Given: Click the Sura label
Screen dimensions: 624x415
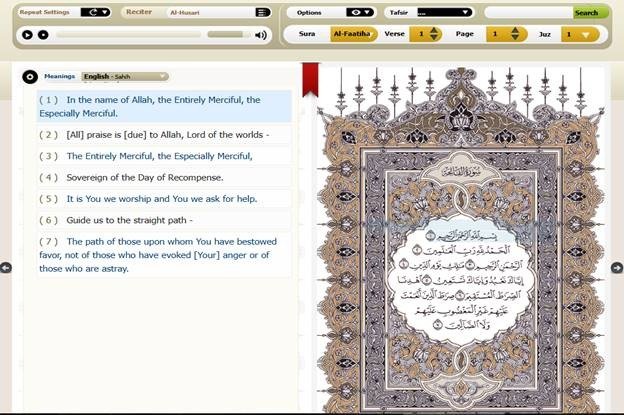Looking at the screenshot, I should click(x=307, y=34).
